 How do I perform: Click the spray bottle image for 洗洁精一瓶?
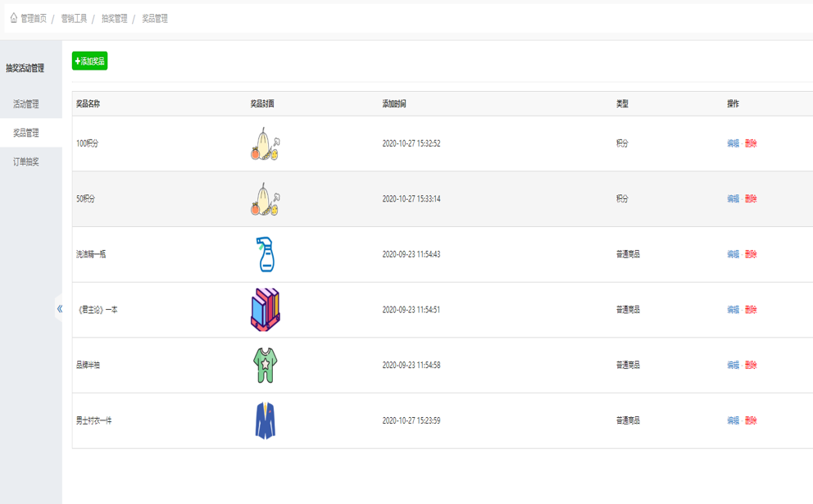click(265, 254)
